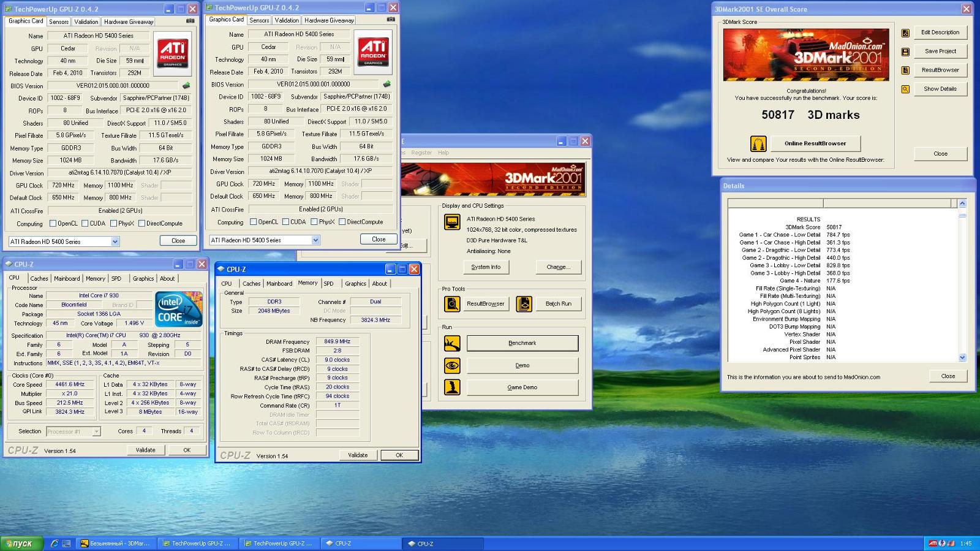This screenshot has width=980, height=551.
Task: Click Безымянный 3DMark taskbar button
Action: click(x=116, y=544)
